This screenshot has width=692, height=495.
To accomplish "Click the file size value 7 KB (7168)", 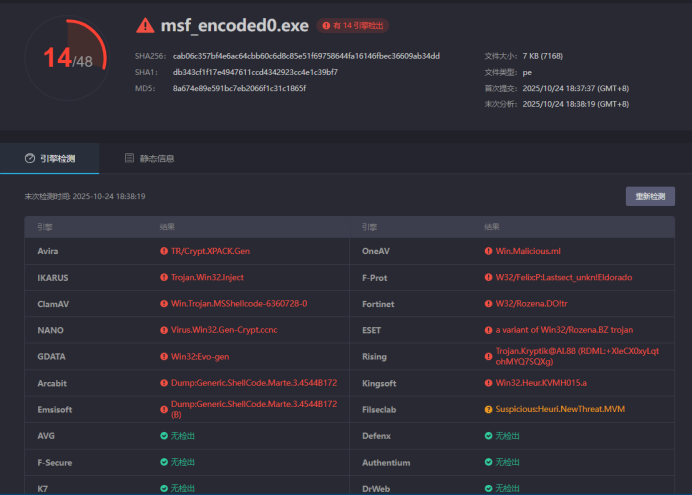I will coord(542,56).
